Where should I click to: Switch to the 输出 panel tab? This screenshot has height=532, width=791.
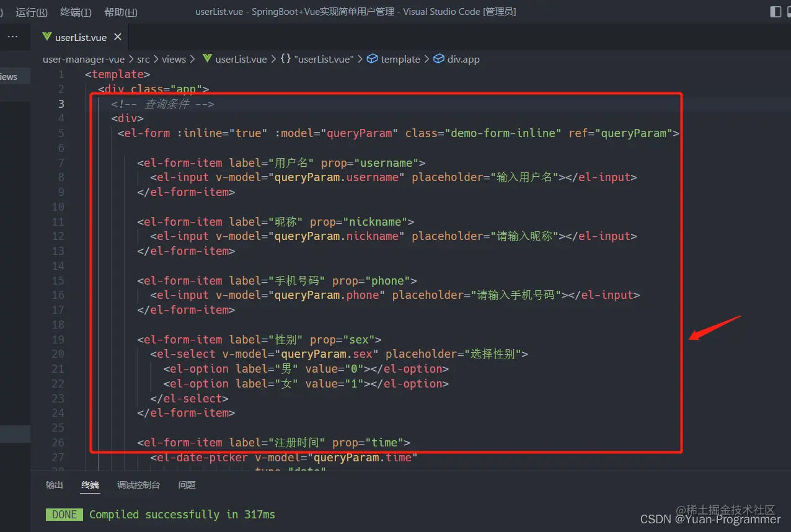[55, 485]
